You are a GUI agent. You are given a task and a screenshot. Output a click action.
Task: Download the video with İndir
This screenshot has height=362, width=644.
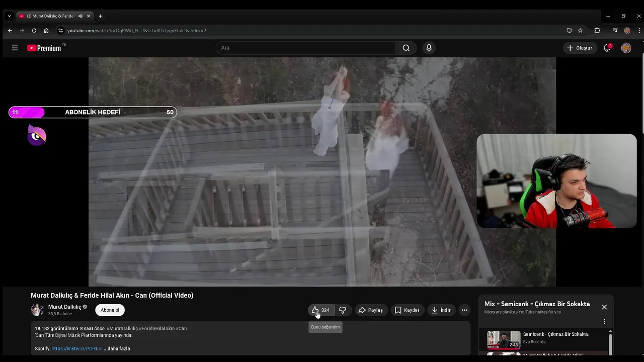coord(441,310)
